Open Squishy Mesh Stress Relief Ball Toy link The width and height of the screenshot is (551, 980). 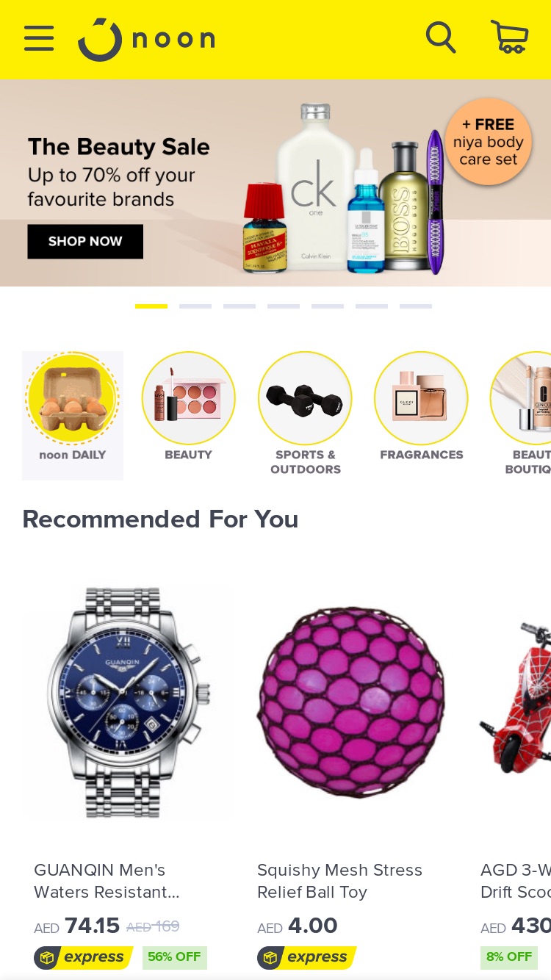click(x=339, y=881)
